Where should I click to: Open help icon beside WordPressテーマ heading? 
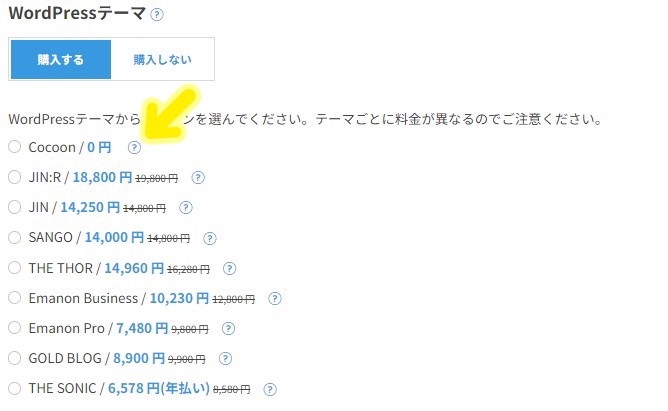tap(157, 15)
